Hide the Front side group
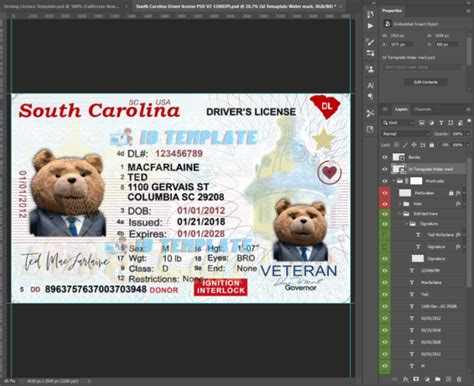Viewport: 474px width, 386px height. click(385, 181)
